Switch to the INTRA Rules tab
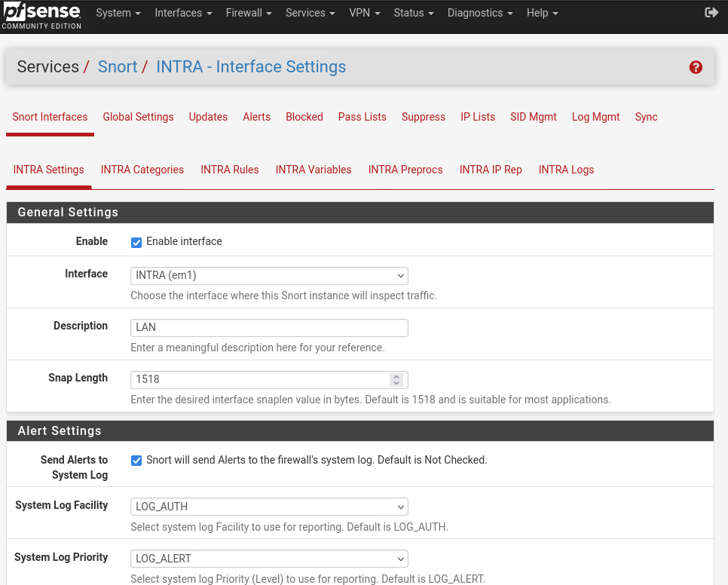 pyautogui.click(x=230, y=170)
